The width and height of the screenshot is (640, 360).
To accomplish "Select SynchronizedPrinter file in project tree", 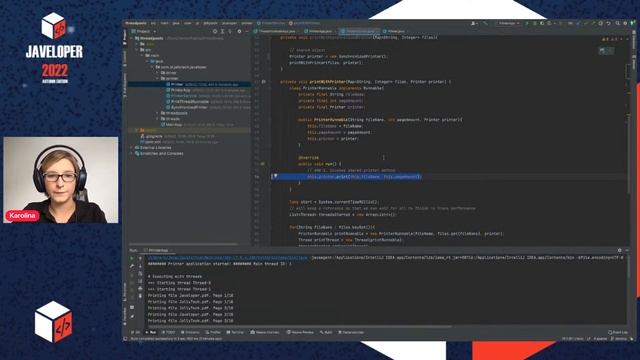I will pyautogui.click(x=189, y=107).
